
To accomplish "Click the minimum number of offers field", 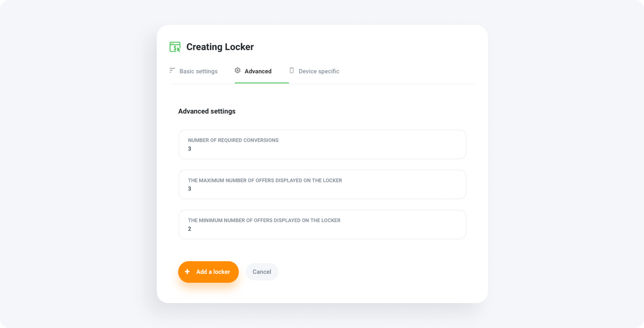I will pos(322,224).
